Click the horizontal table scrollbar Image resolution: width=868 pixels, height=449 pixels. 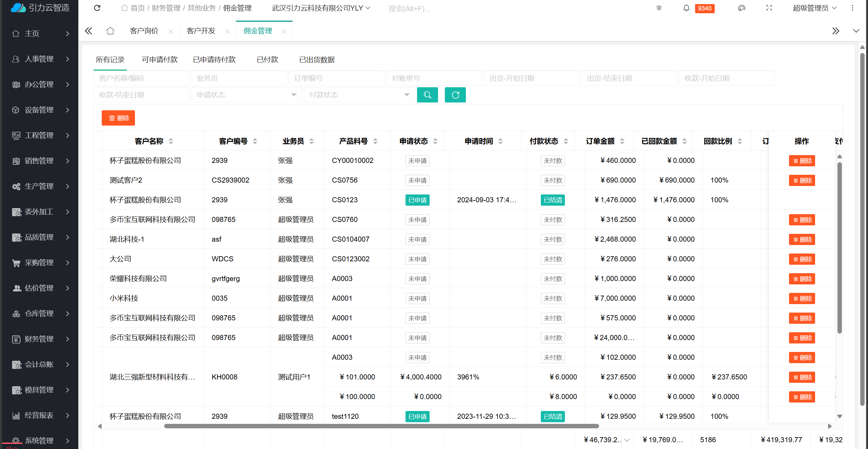point(381,426)
